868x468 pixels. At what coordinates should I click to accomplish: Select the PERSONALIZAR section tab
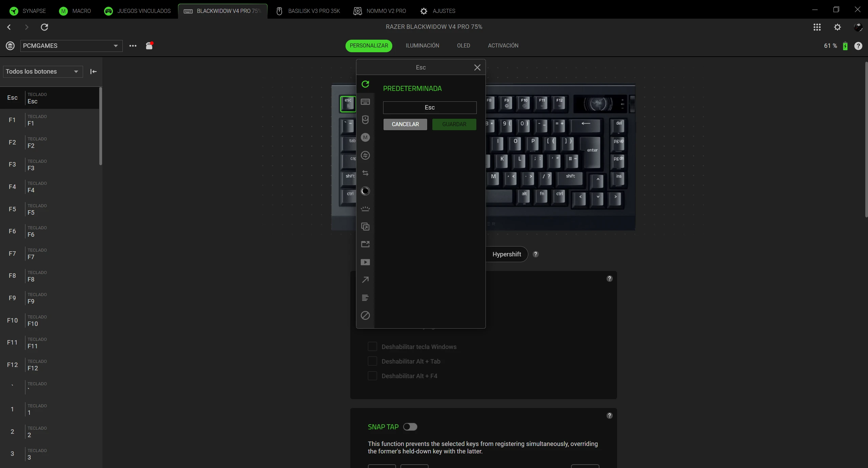click(369, 46)
